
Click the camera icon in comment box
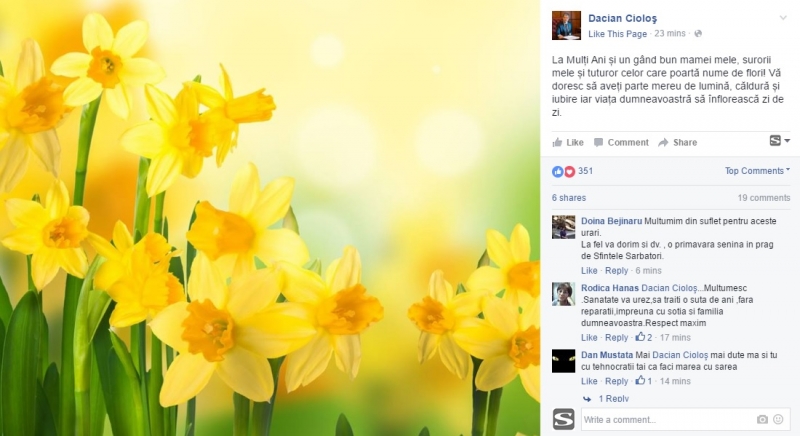[762, 419]
